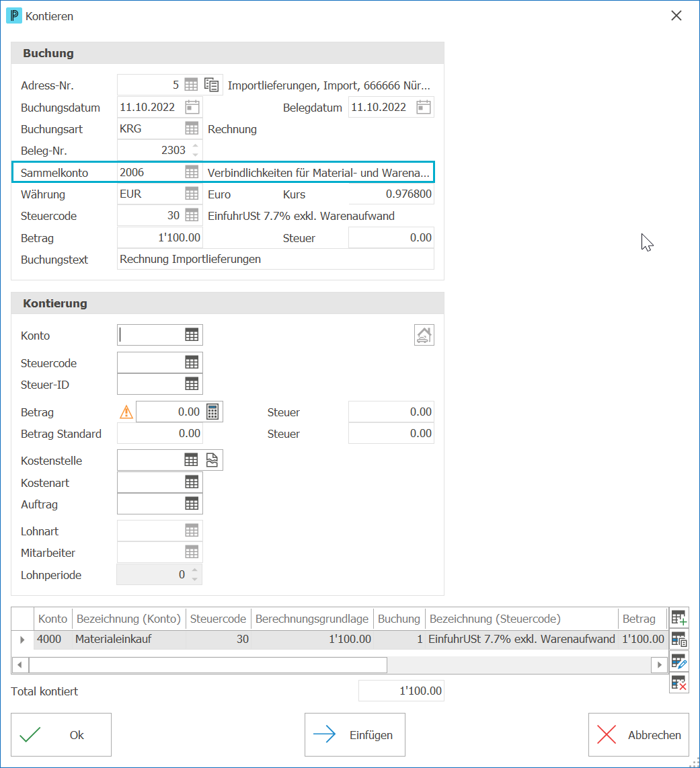This screenshot has height=768, width=700.
Task: Click the Kostenstelle document icon
Action: 212,461
